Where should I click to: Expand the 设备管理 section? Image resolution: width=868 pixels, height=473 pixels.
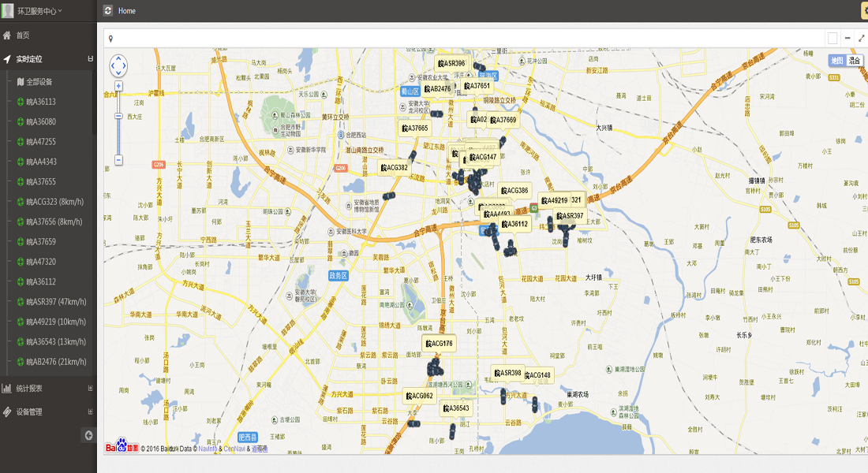coord(90,412)
